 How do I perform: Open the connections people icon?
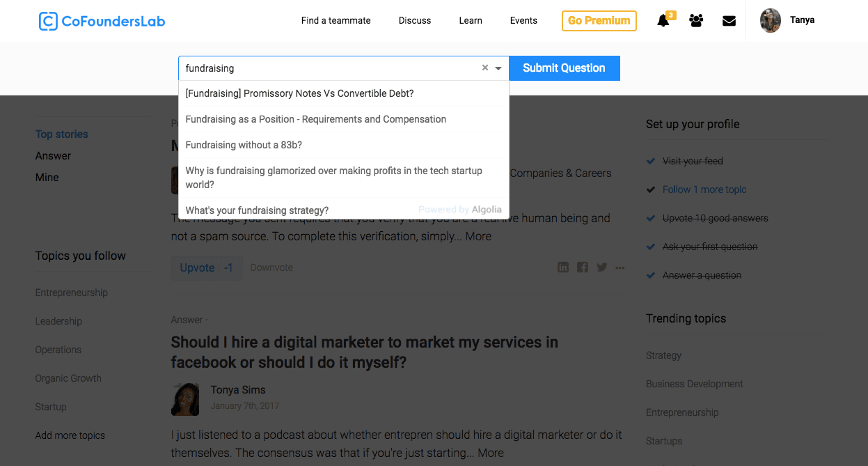click(x=696, y=21)
